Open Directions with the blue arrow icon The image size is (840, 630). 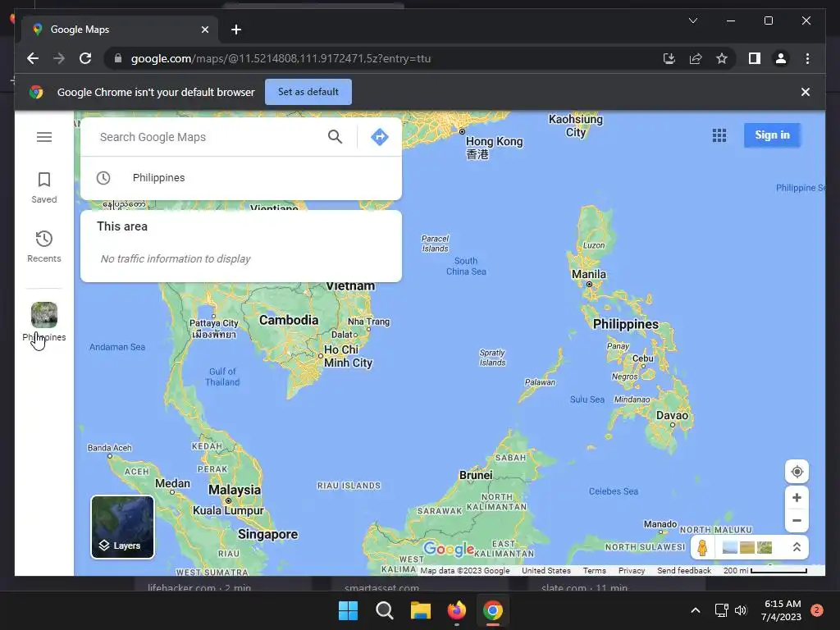click(379, 137)
